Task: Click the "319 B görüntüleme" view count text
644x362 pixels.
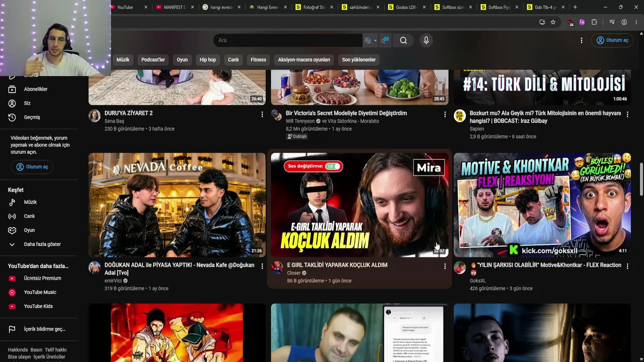Action: click(x=124, y=289)
